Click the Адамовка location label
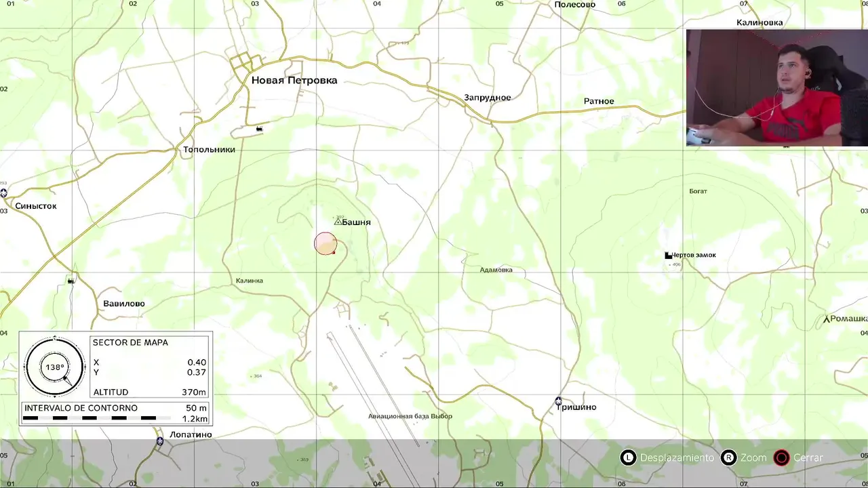868x488 pixels. (x=496, y=270)
